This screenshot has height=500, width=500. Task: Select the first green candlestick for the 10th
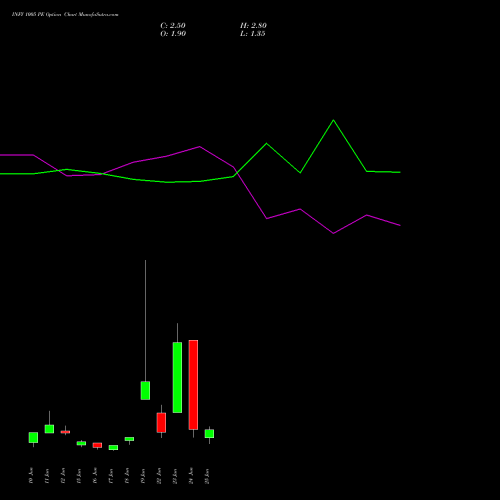click(33, 437)
